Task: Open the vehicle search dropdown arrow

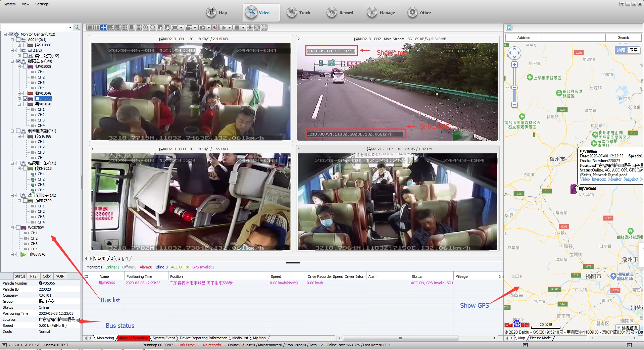Action: tap(70, 27)
